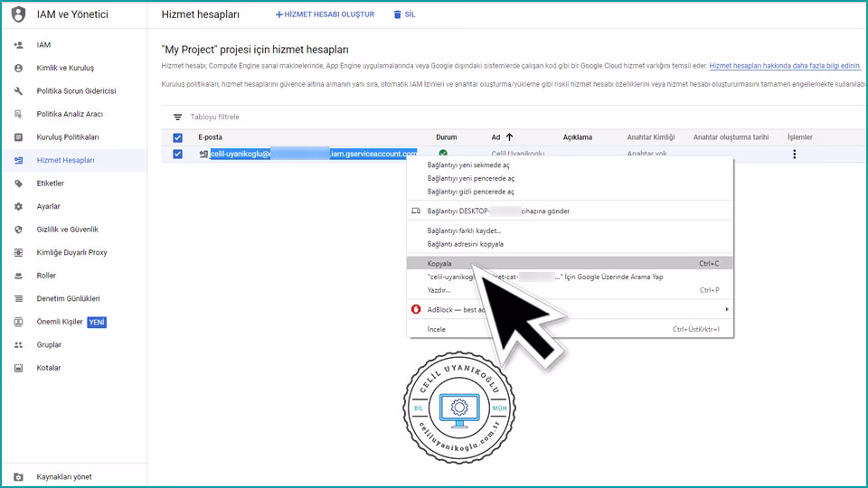
Task: Click the green status checkmark in Durum column
Action: pos(443,154)
